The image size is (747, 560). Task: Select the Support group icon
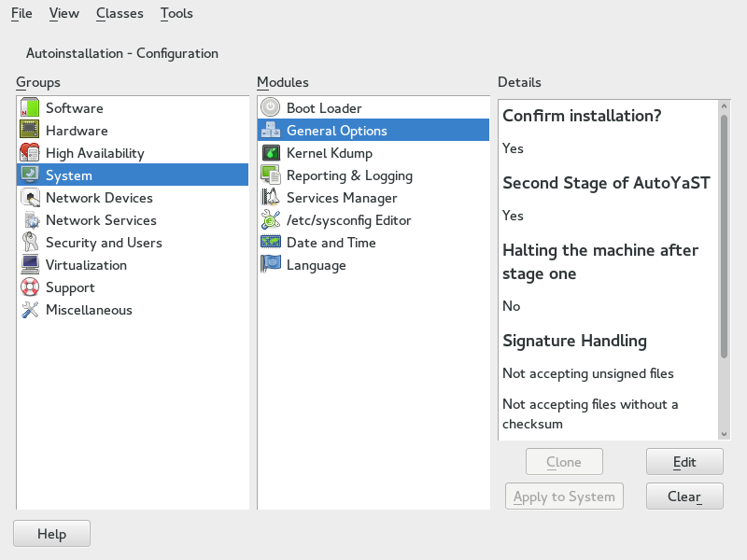pyautogui.click(x=28, y=287)
